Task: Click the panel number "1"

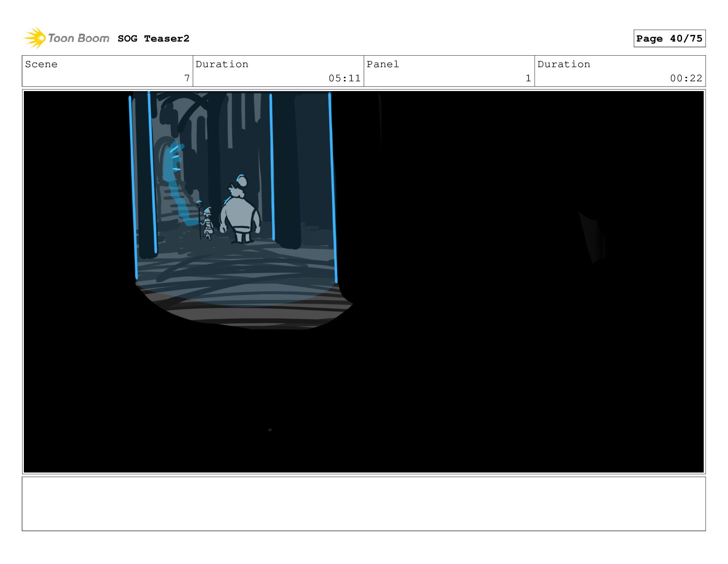Action: pyautogui.click(x=528, y=78)
